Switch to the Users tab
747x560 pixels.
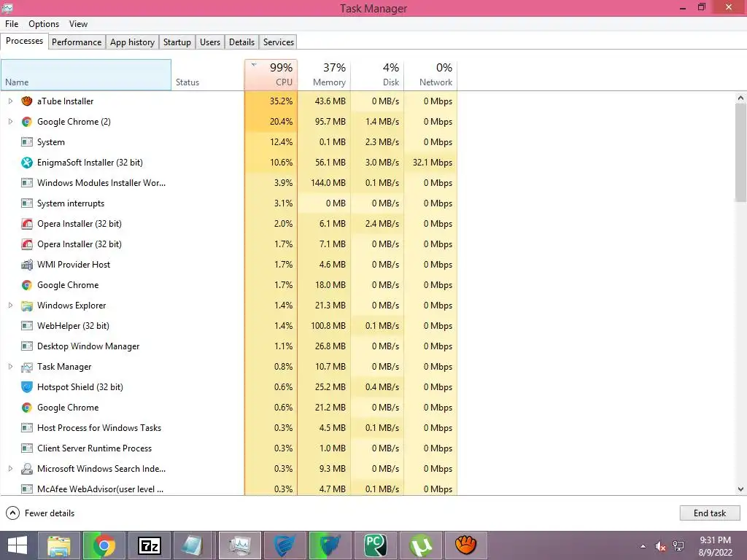tap(210, 42)
